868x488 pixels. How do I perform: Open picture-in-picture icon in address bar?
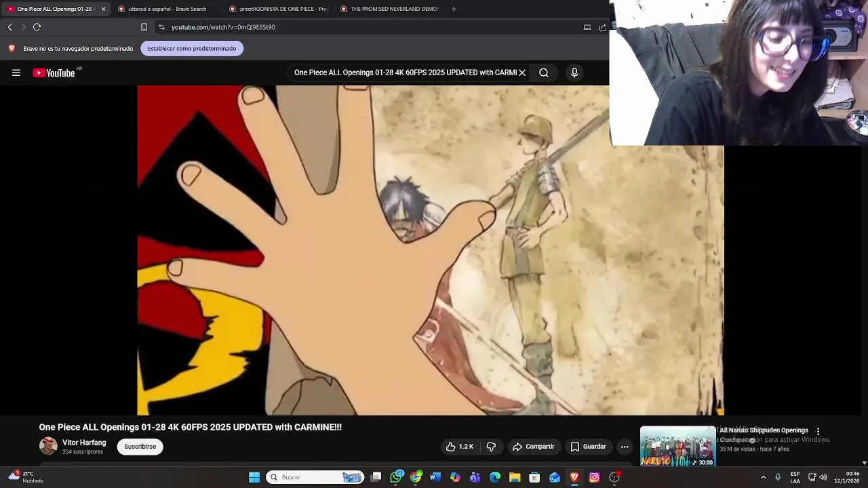(587, 27)
